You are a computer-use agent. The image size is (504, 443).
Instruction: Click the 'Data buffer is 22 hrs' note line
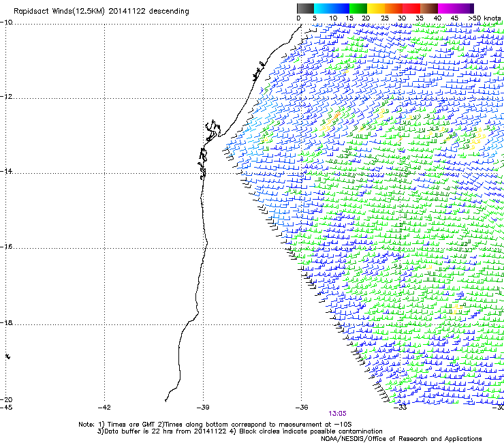click(240, 431)
